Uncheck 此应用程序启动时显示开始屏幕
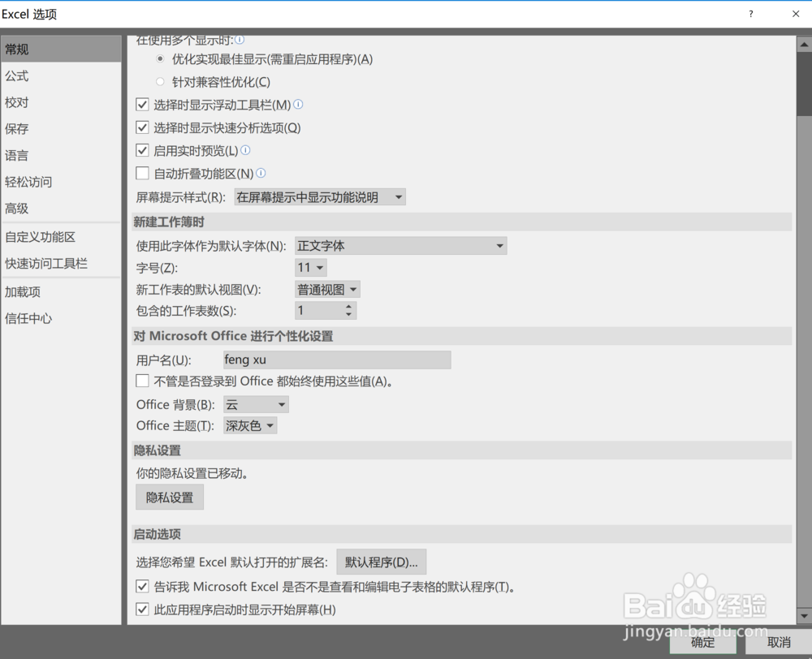Viewport: 812px width, 659px height. click(x=142, y=609)
